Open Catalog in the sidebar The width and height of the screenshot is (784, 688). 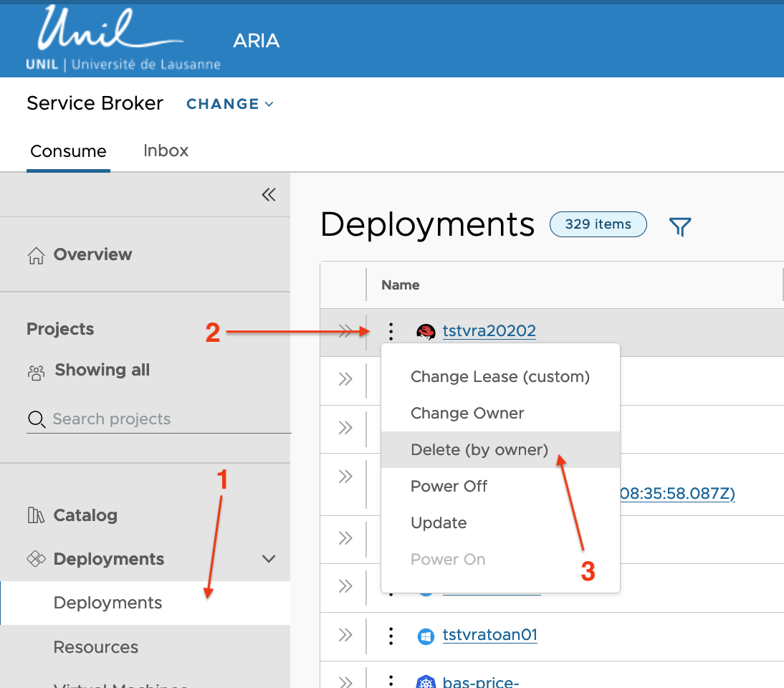click(x=85, y=515)
